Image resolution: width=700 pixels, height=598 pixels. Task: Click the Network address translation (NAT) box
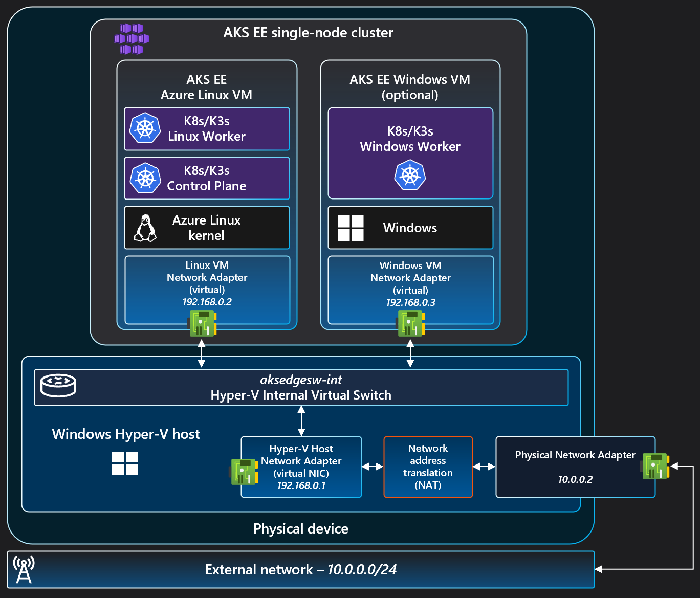tap(428, 467)
